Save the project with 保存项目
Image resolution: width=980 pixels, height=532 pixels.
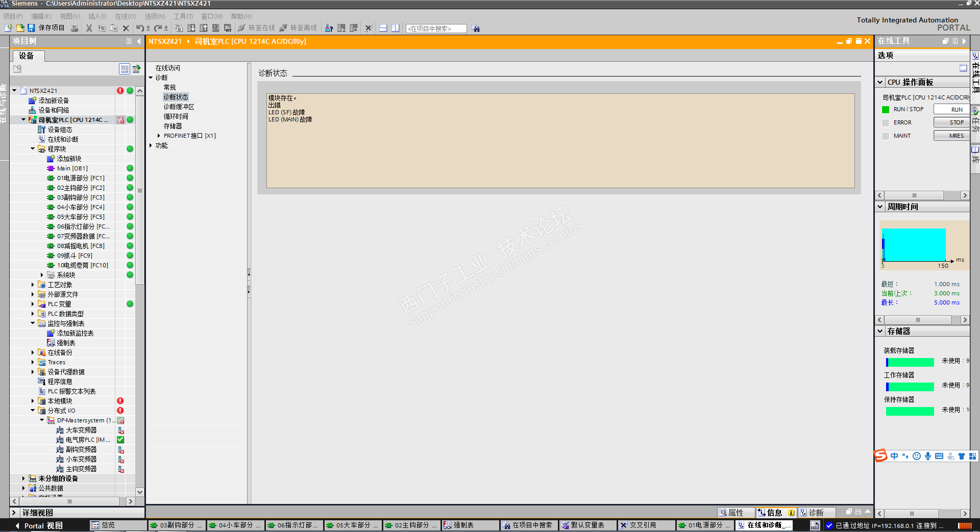(46, 28)
